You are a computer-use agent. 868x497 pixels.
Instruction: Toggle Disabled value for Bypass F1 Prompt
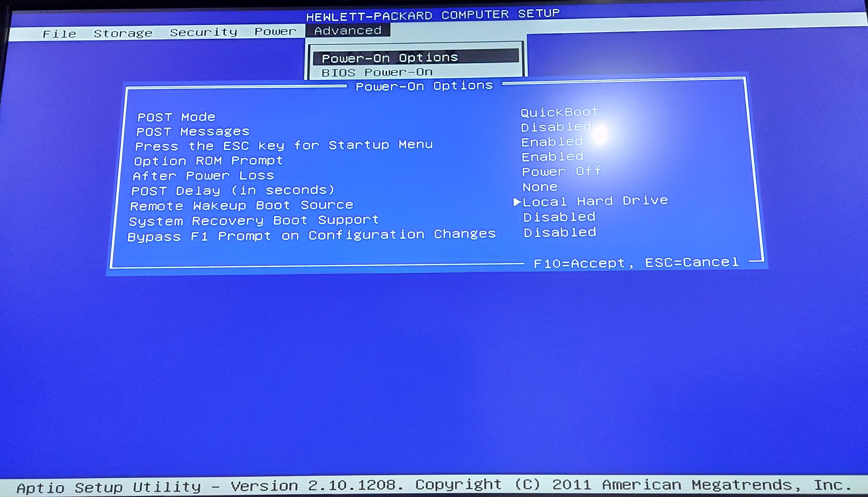(560, 233)
